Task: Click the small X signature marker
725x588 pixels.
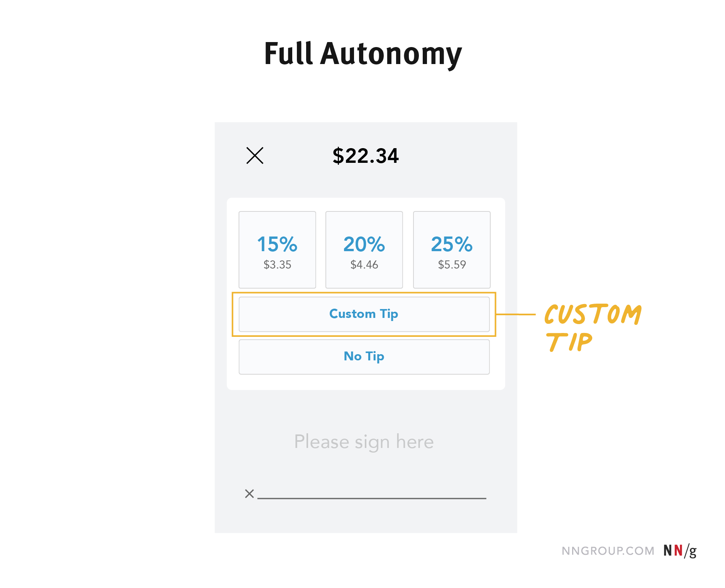Action: (249, 493)
